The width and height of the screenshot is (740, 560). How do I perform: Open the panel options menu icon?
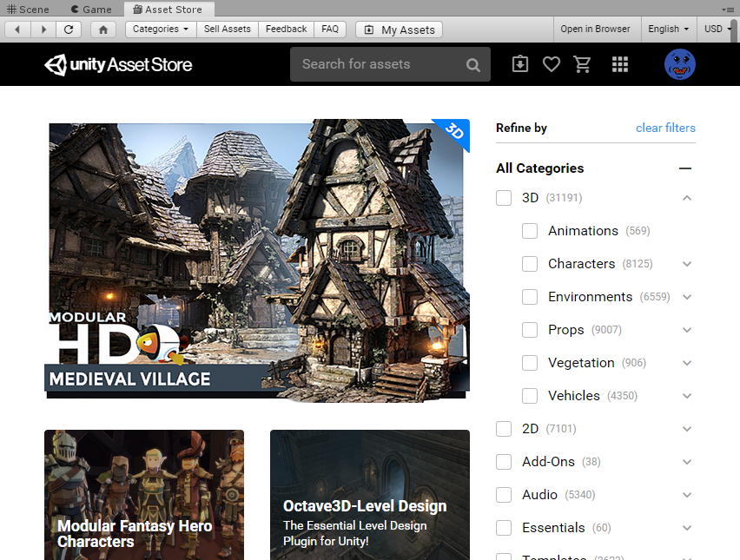[727, 9]
